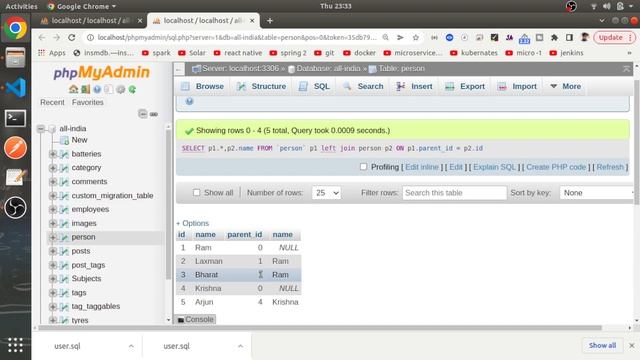
Task: Open the Chrome extensions puzzle icon
Action: [554, 38]
